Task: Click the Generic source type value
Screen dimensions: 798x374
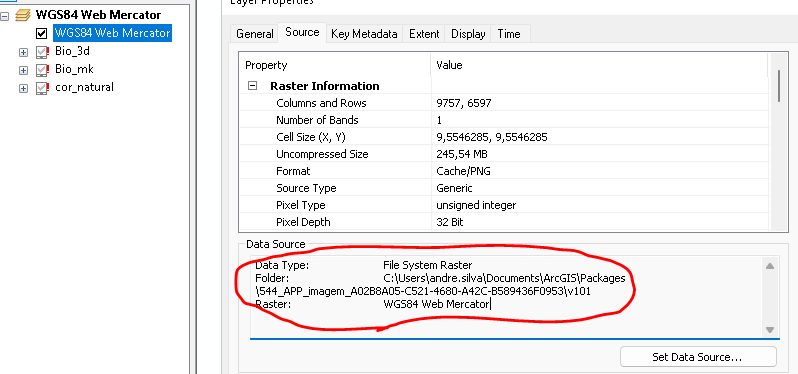Action: 454,188
